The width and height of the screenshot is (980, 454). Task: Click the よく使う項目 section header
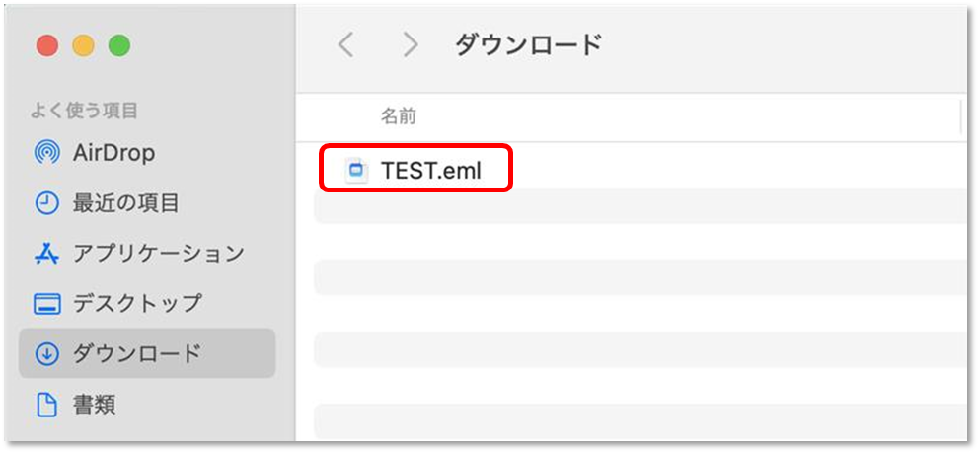coord(84,111)
